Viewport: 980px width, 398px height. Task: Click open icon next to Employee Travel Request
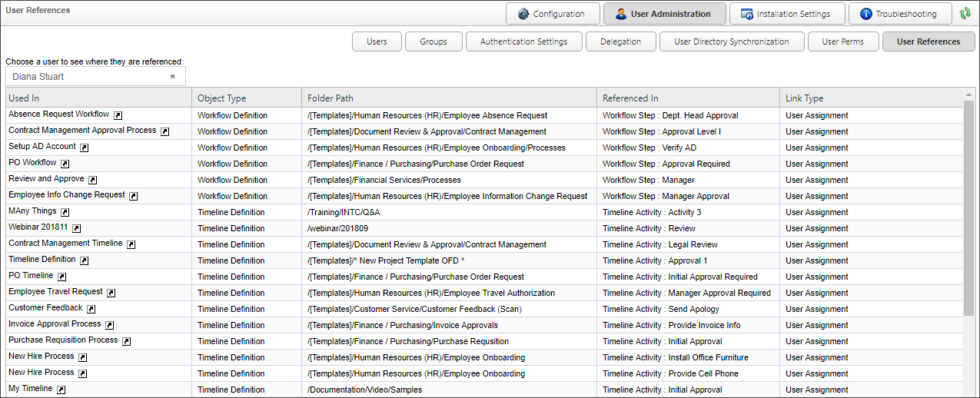coord(111,293)
